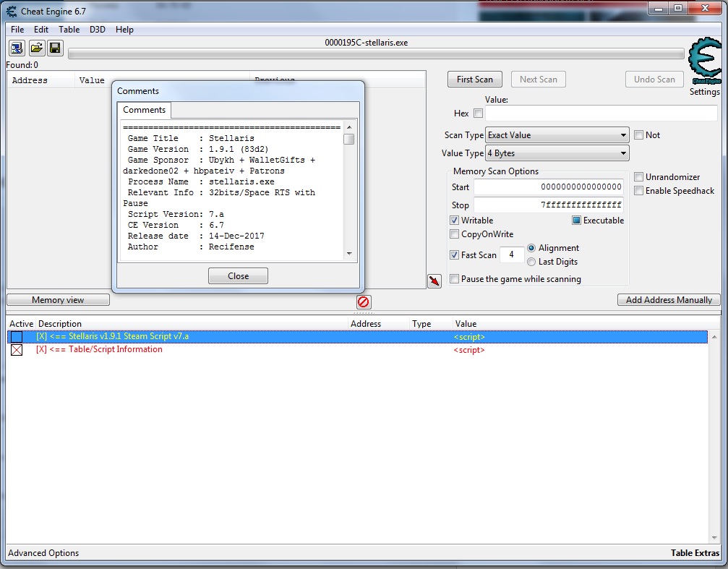Open the Table menu

(69, 29)
